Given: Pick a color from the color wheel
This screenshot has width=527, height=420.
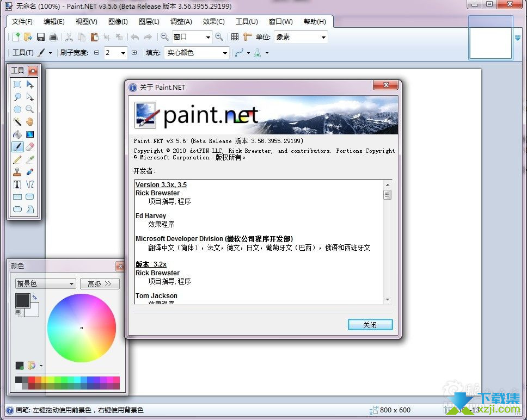Looking at the screenshot, I should tap(82, 328).
